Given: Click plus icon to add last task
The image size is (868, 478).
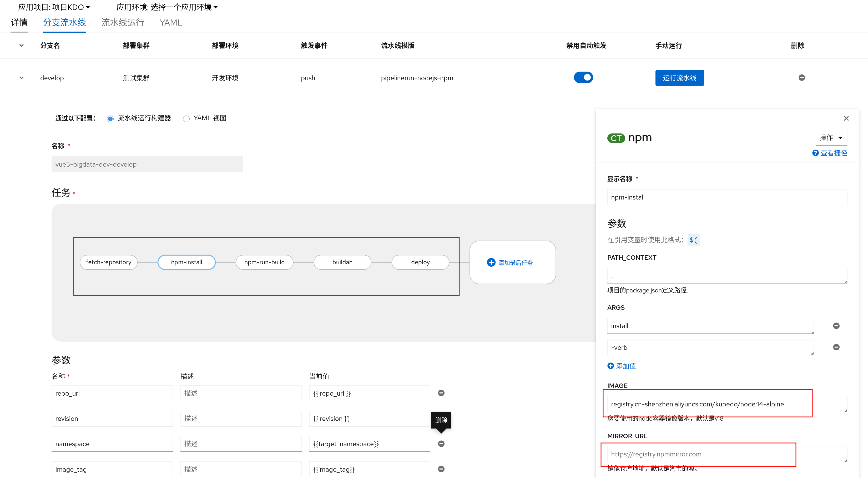Looking at the screenshot, I should click(x=491, y=262).
